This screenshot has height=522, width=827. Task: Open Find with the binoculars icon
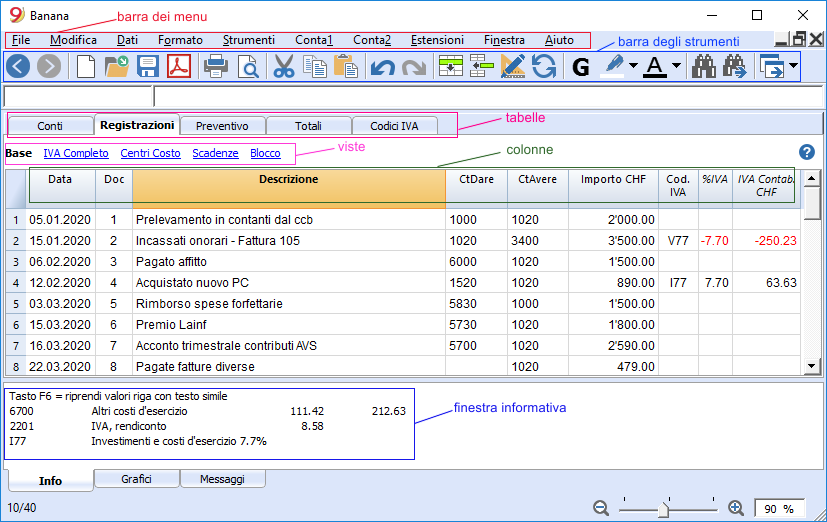[x=704, y=66]
